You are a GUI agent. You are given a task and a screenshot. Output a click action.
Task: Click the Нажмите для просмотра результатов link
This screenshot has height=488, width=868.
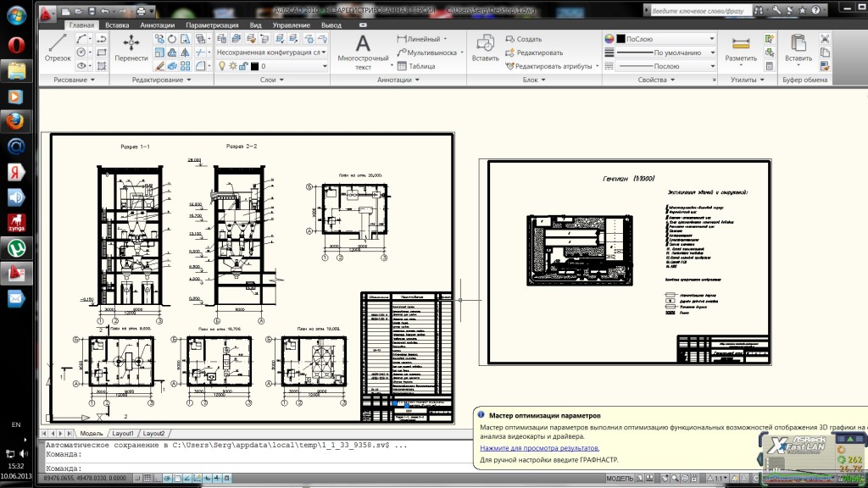pyautogui.click(x=539, y=447)
